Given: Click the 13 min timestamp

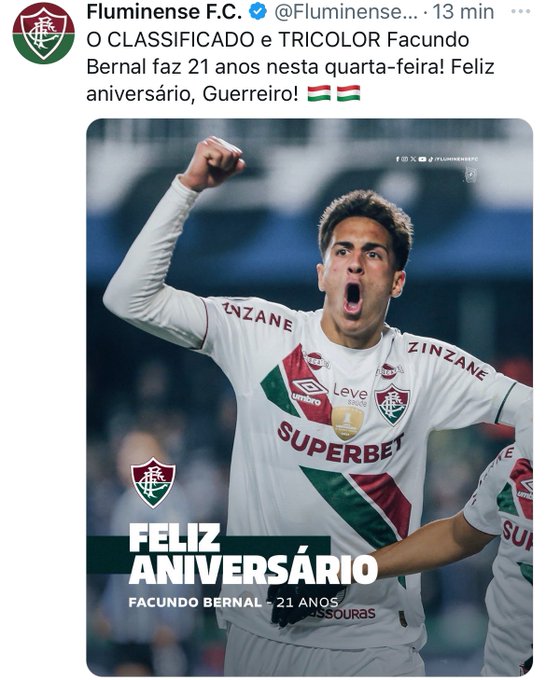Looking at the screenshot, I should [x=463, y=12].
